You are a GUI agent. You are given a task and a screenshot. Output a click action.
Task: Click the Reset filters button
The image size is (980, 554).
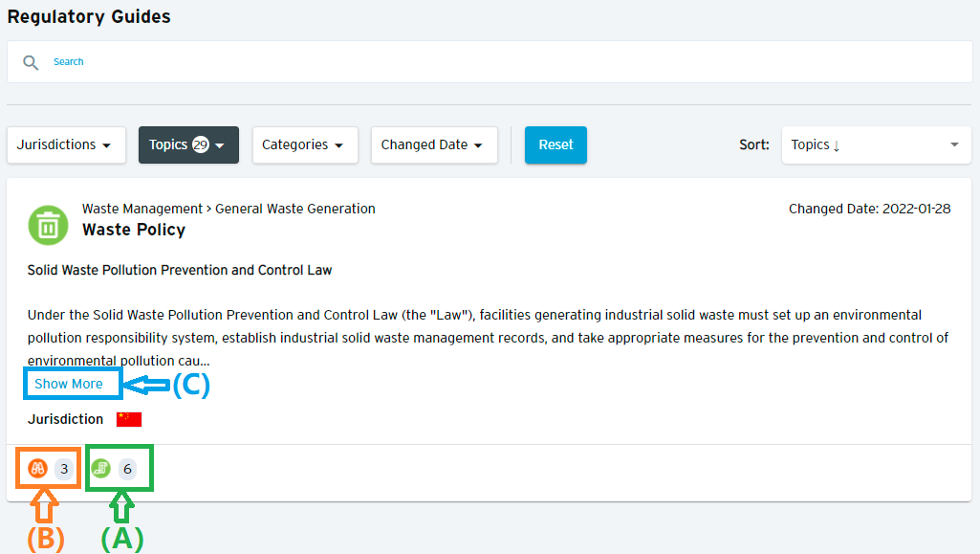[555, 145]
